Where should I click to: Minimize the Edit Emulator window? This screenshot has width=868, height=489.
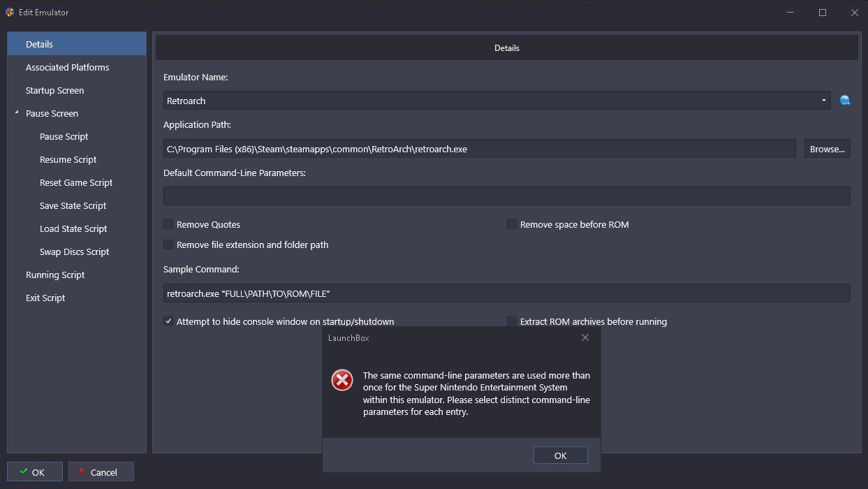pyautogui.click(x=790, y=12)
